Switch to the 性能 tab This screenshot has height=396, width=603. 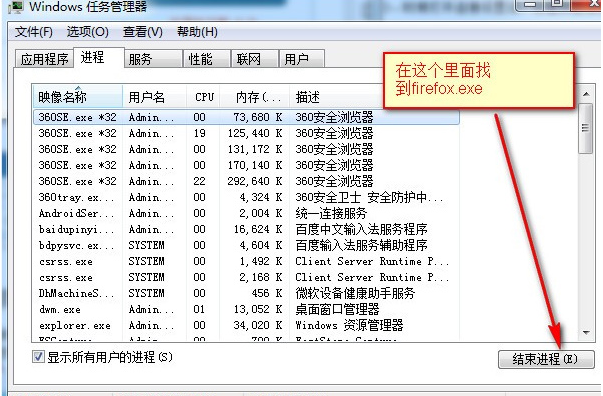click(x=207, y=59)
